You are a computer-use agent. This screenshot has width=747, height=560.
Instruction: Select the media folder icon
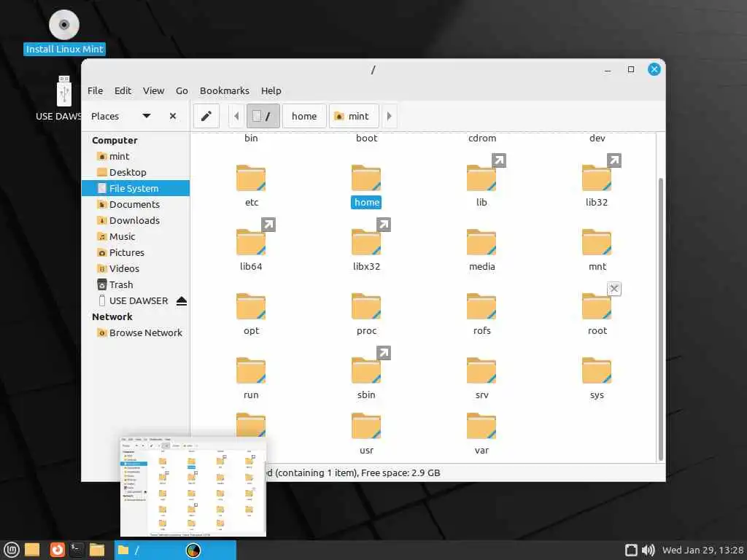(x=481, y=242)
